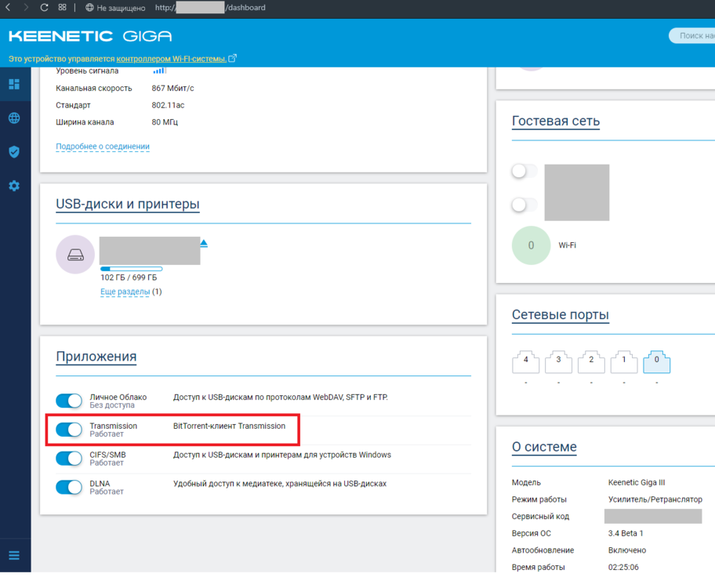715x588 pixels.
Task: Click network port 2 icon
Action: pyautogui.click(x=591, y=362)
